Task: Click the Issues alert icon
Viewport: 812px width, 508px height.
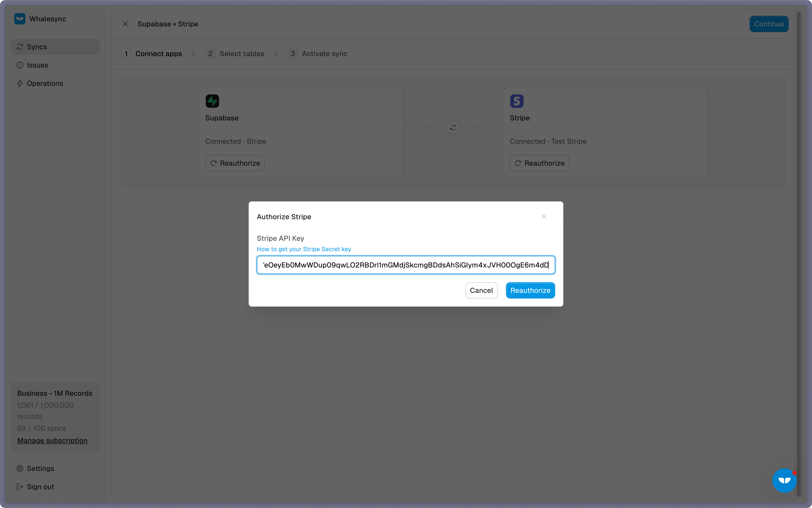Action: tap(20, 65)
